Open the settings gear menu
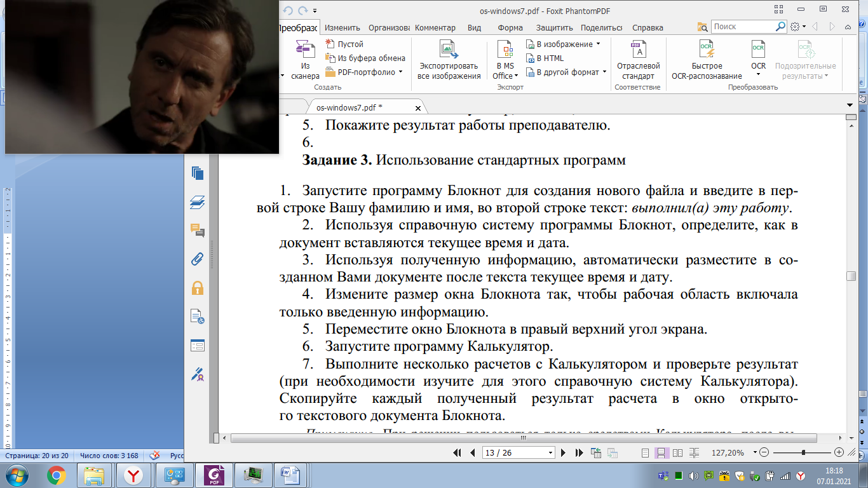Image resolution: width=868 pixels, height=488 pixels. coord(798,27)
